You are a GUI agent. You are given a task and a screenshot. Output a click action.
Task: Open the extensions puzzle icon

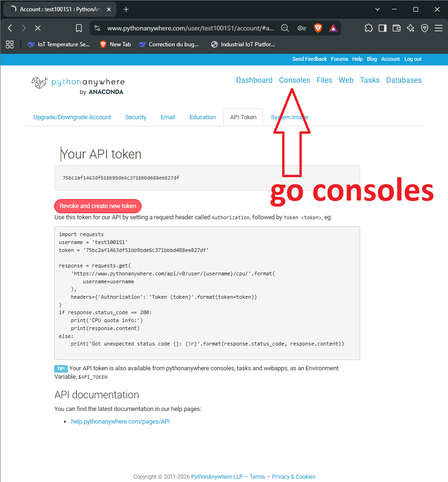point(369,28)
